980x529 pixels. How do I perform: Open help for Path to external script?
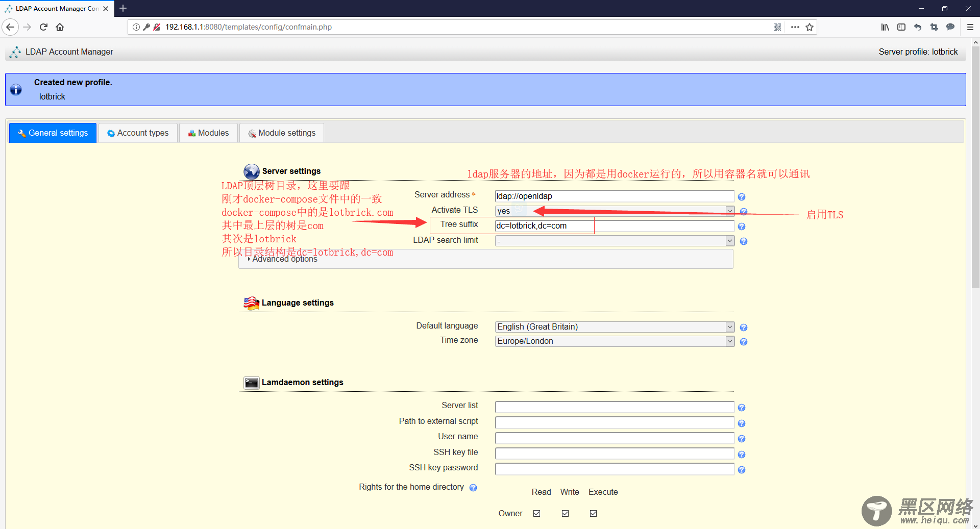(x=742, y=423)
